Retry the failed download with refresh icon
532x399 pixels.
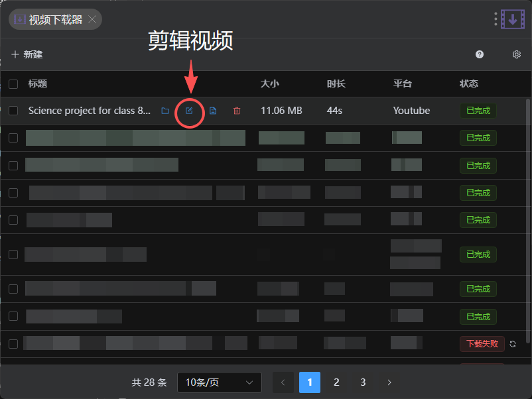pos(513,344)
